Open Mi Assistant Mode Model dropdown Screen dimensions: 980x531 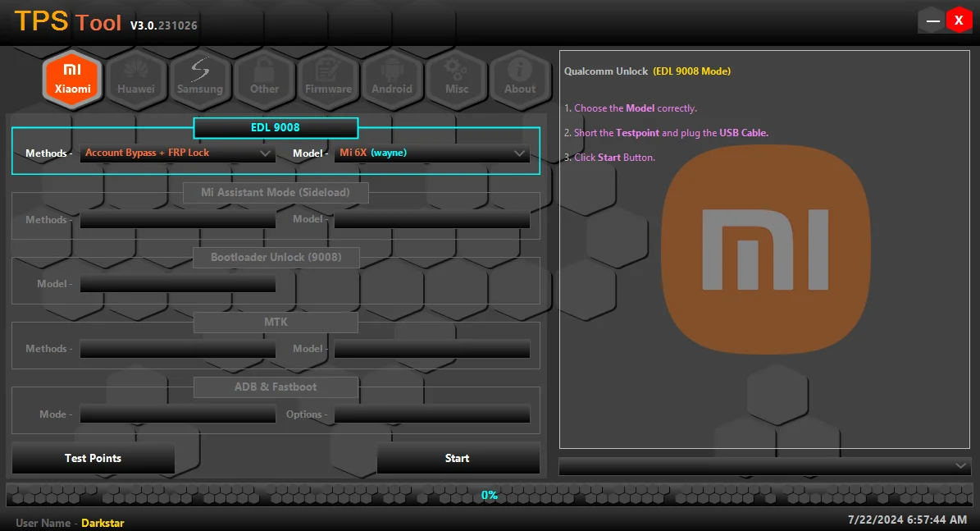click(432, 219)
